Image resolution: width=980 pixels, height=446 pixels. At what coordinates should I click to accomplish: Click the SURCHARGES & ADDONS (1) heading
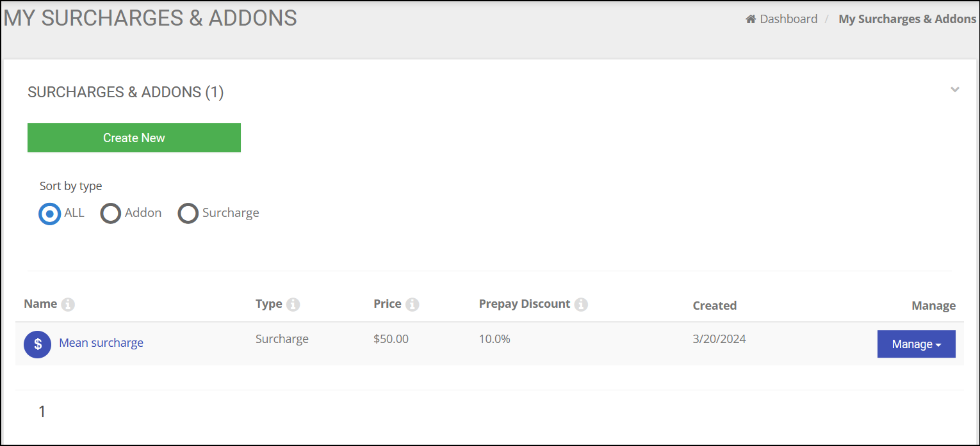[x=126, y=92]
